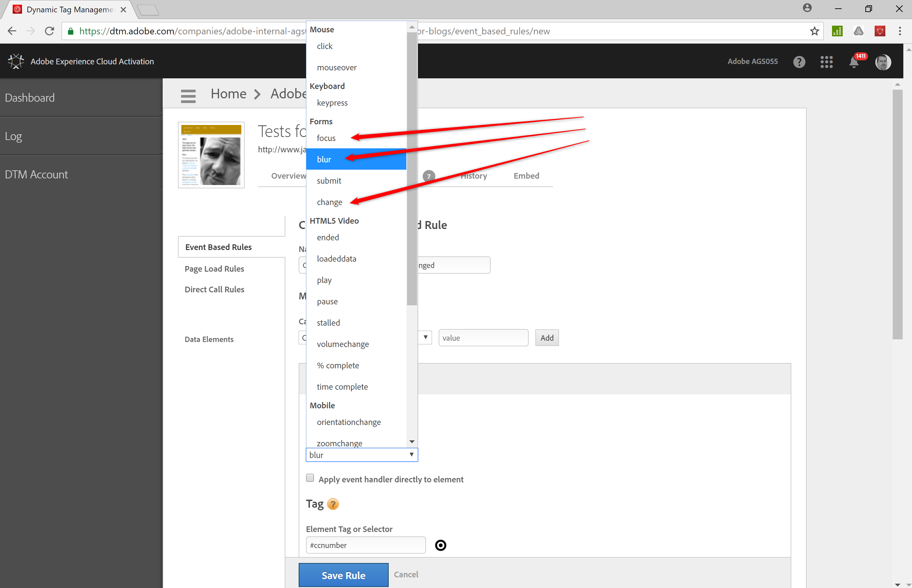Enable Apply event handler directly to element
This screenshot has height=588, width=912.
click(310, 478)
